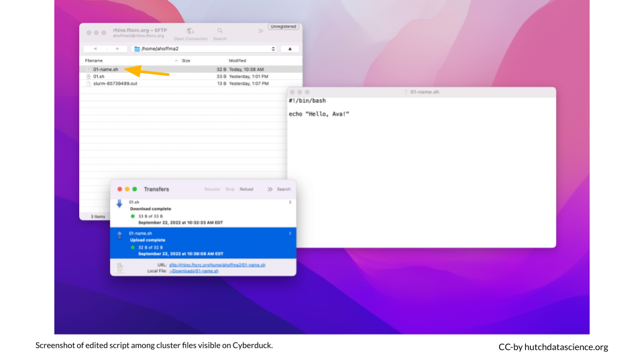Click the download timestamp 'September 22, 2022 at 10:32:33'
The image size is (644, 362).
180,223
